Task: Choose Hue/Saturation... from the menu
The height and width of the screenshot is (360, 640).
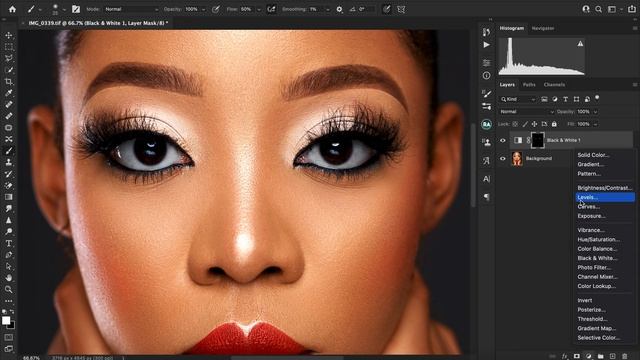Action: 605,240
